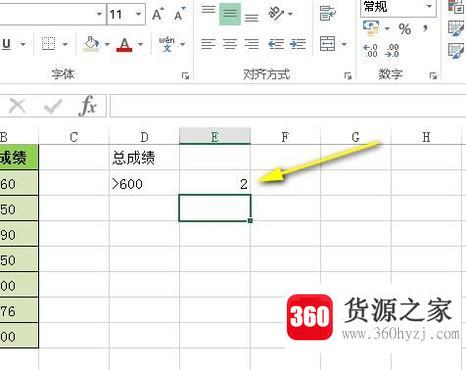Open the phonetic guide dropdown arrow
466x370 pixels.
183,44
